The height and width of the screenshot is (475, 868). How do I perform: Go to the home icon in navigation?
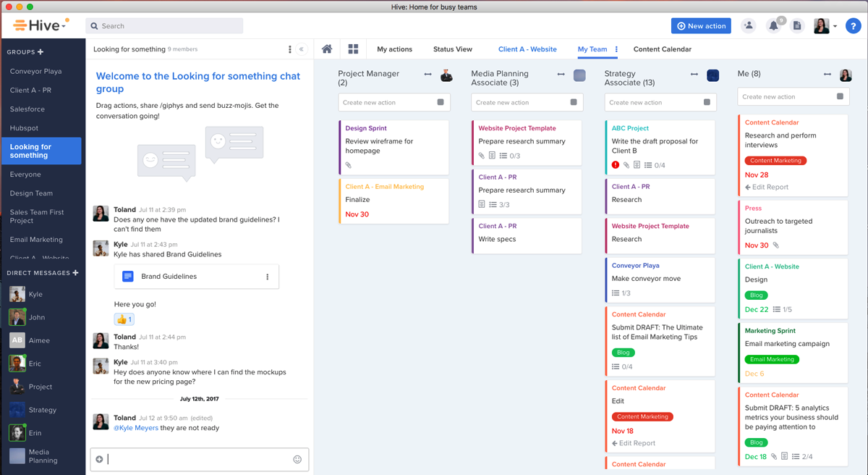[x=327, y=49]
